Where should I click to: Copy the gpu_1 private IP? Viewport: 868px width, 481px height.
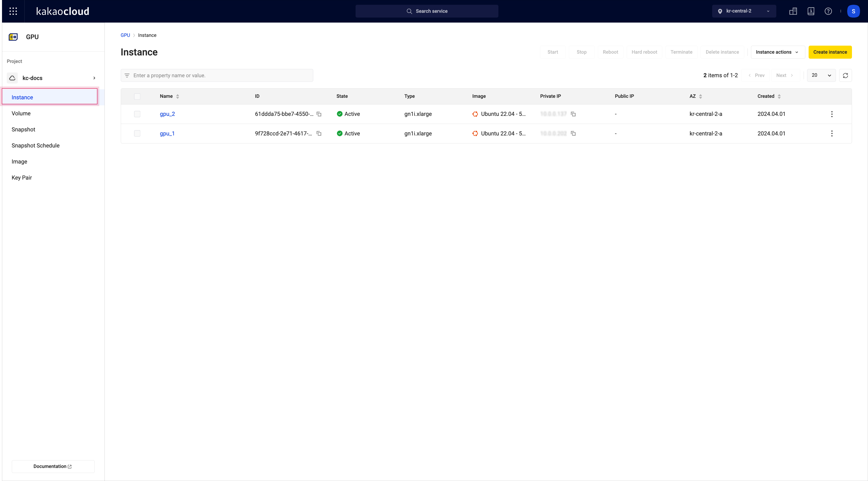(573, 134)
